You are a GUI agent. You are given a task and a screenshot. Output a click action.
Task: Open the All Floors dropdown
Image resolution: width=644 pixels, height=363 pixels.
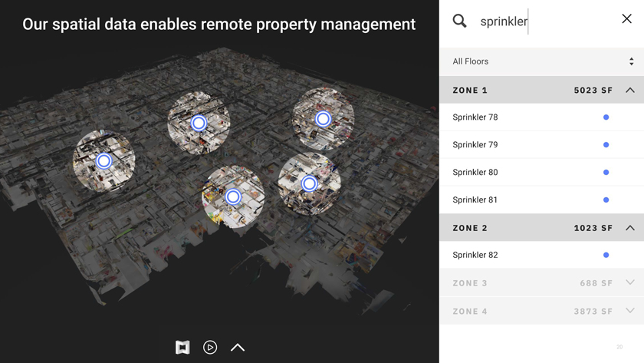point(541,61)
